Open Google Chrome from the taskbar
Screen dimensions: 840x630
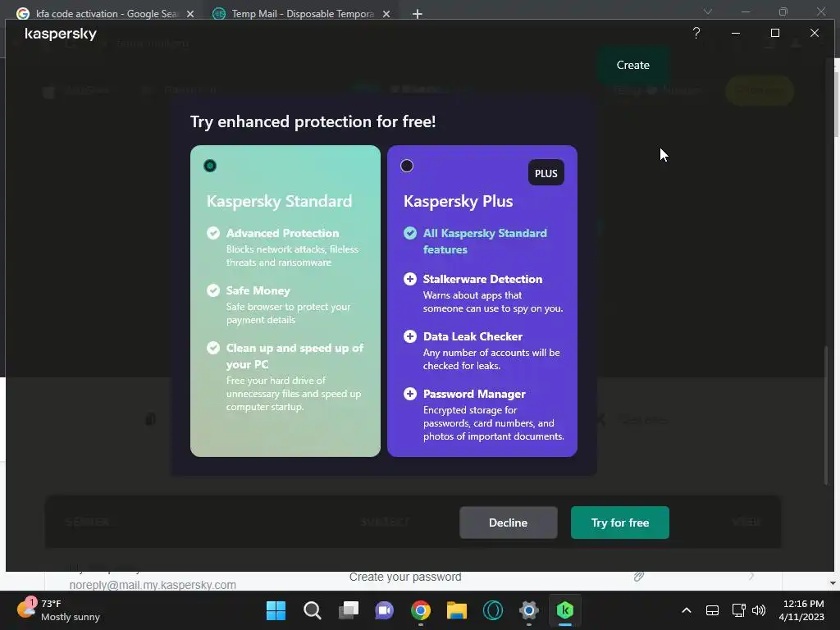pyautogui.click(x=421, y=610)
